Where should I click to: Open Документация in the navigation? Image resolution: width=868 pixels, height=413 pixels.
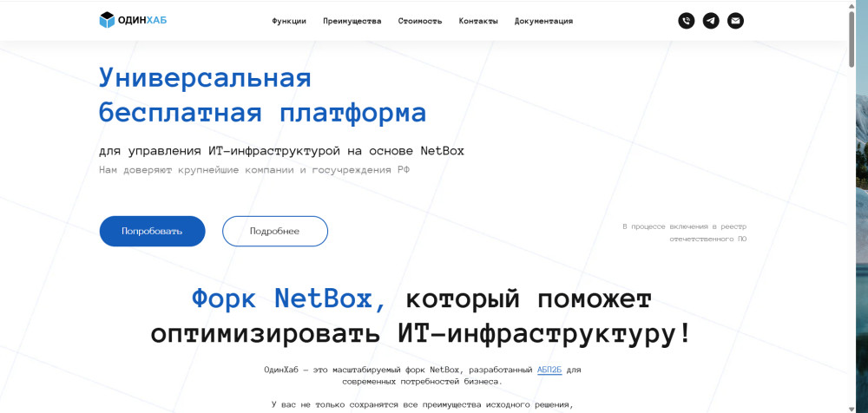(543, 22)
